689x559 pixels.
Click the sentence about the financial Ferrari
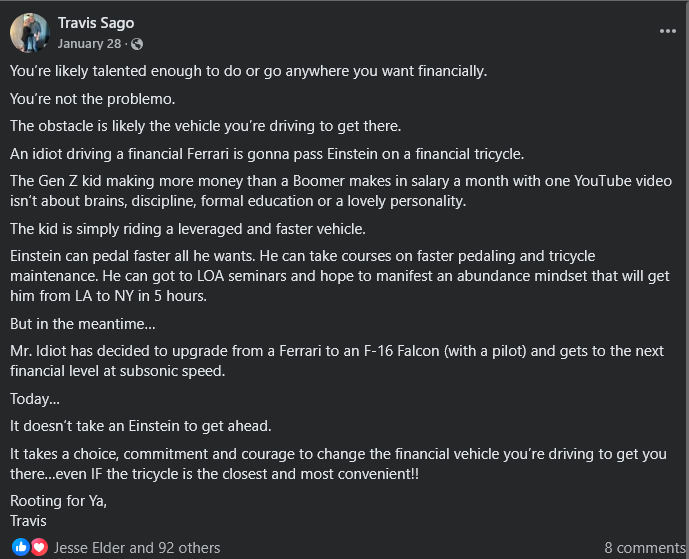[266, 153]
